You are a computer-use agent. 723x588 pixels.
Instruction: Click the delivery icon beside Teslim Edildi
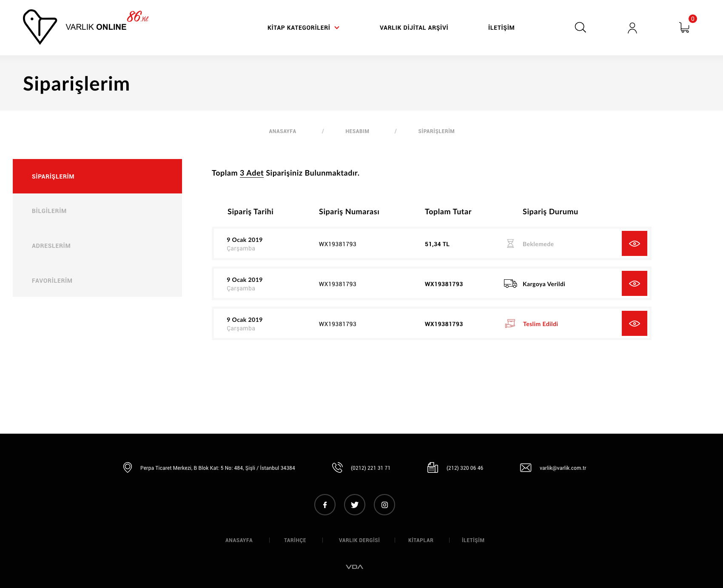(510, 324)
